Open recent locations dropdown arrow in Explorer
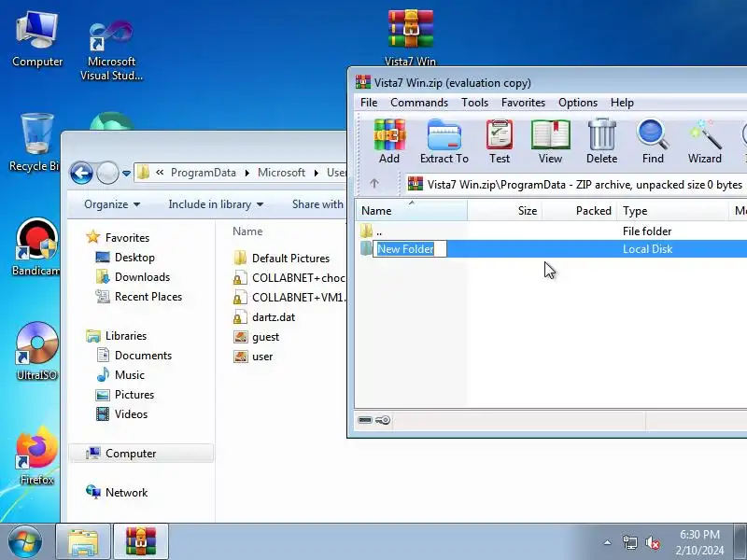Viewport: 747px width, 560px height. tap(126, 173)
